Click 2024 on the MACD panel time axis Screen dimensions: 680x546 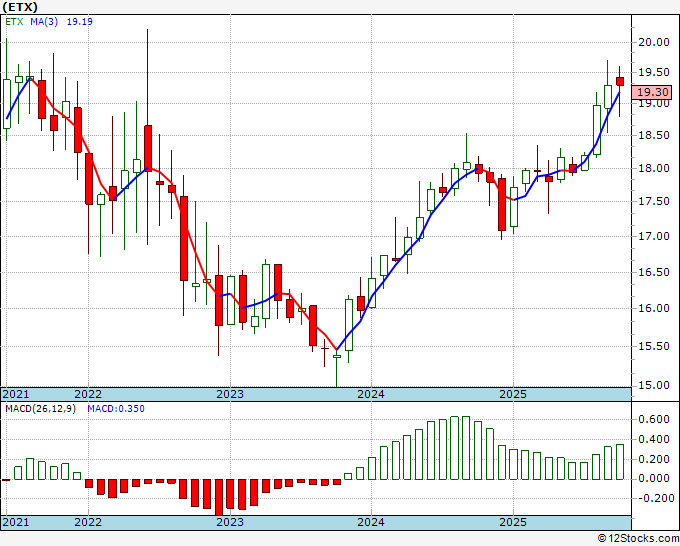pos(371,522)
